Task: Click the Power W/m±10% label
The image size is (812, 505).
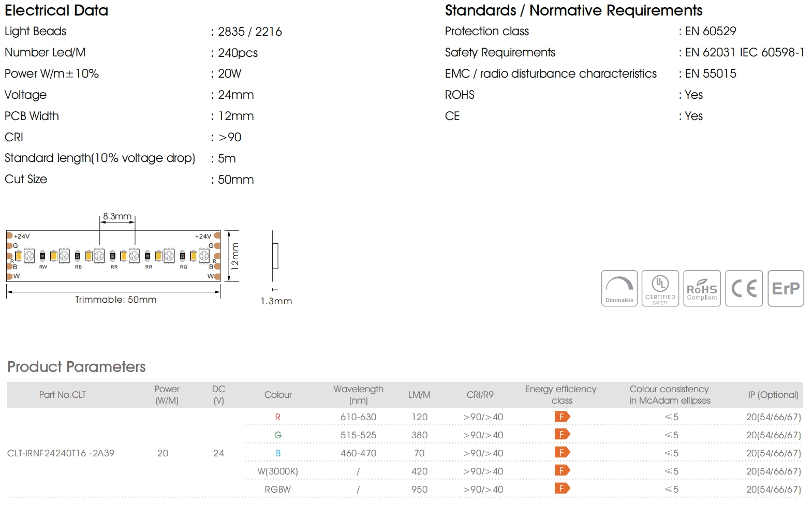Action: [x=52, y=73]
